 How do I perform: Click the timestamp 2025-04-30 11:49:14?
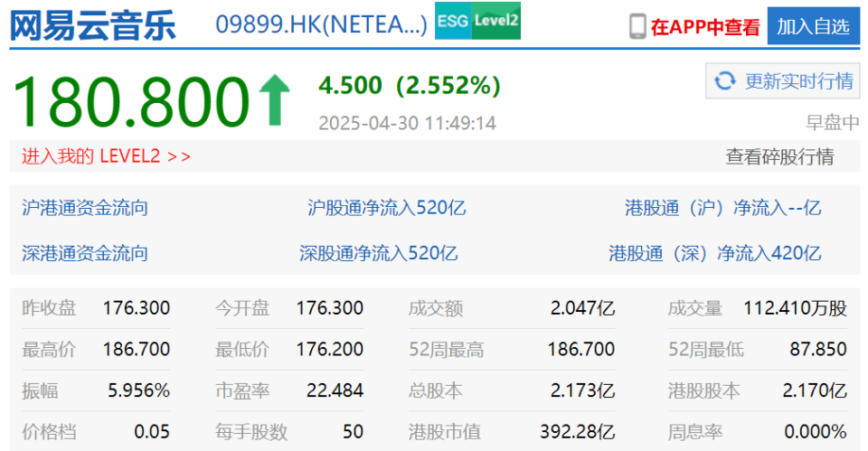pyautogui.click(x=408, y=123)
